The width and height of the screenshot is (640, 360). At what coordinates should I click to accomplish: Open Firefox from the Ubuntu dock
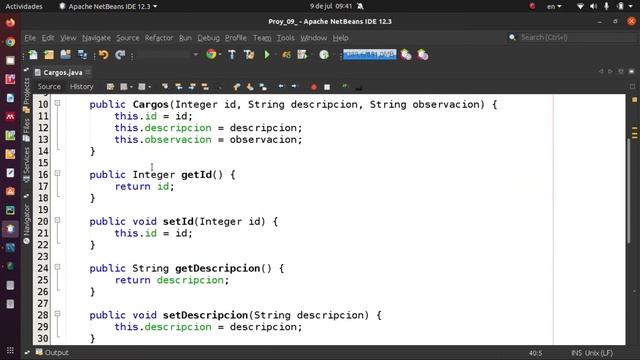pyautogui.click(x=10, y=22)
